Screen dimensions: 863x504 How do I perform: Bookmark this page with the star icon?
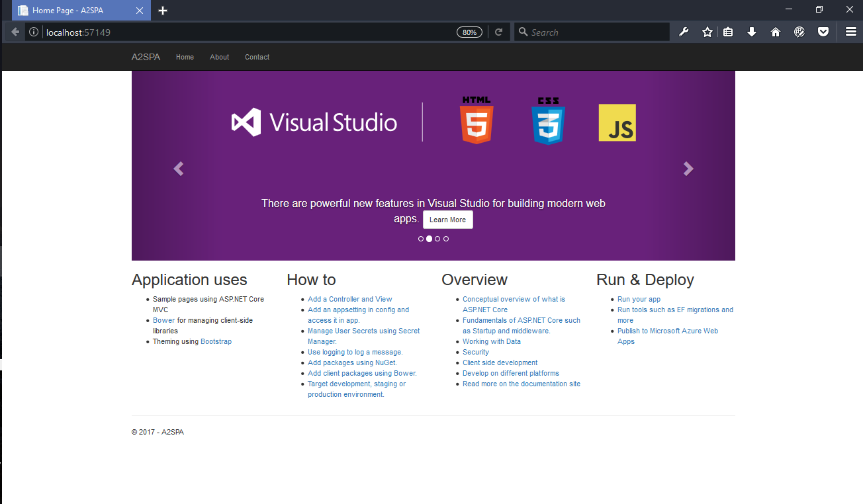pos(707,32)
